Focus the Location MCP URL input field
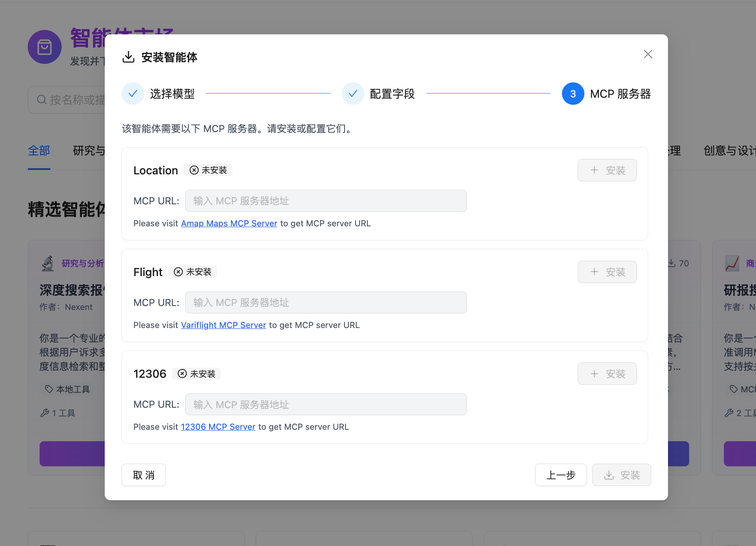Screen dimensions: 756x546 coord(326,201)
